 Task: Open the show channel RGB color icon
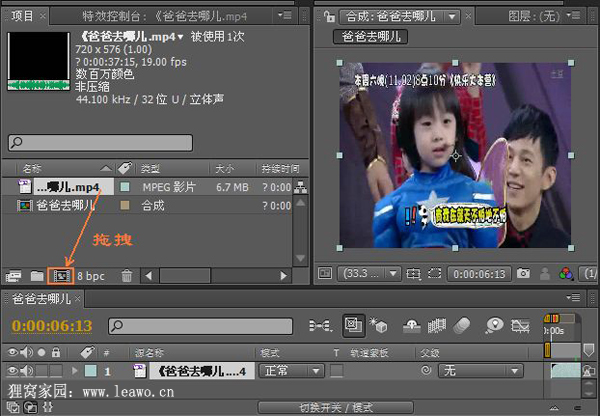[x=566, y=274]
